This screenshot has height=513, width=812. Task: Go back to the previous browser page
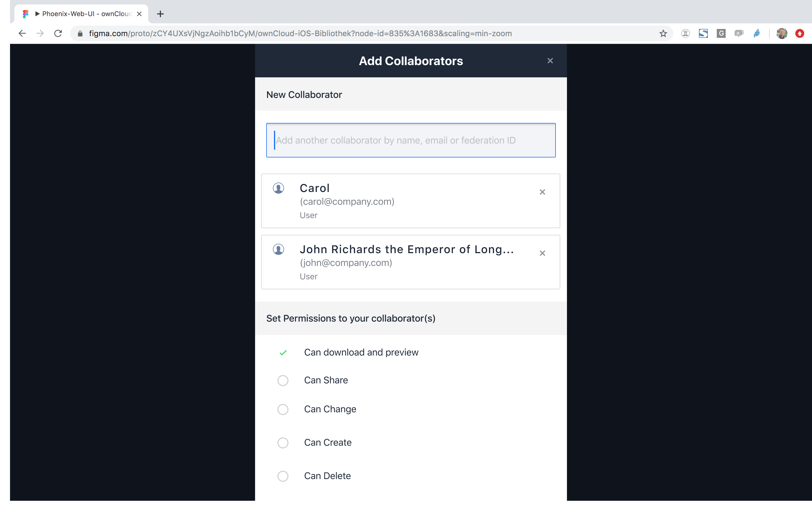(22, 33)
